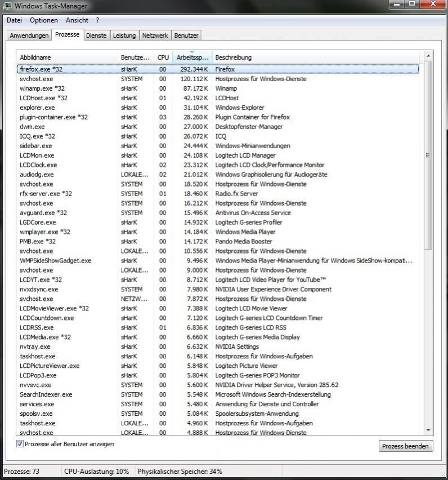448x480 pixels.
Task: Switch to the Leistung tab
Action: (124, 35)
